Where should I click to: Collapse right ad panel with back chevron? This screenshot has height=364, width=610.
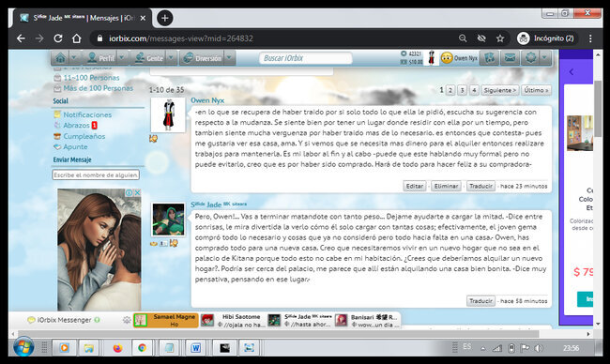572,72
